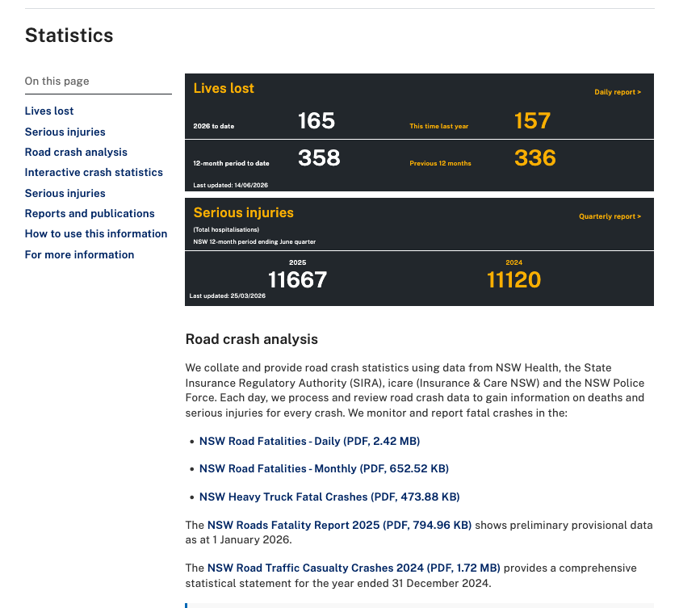Open NSW Heavy Truck Fatal Crashes PDF
Image resolution: width=700 pixels, height=608 pixels.
coord(329,497)
